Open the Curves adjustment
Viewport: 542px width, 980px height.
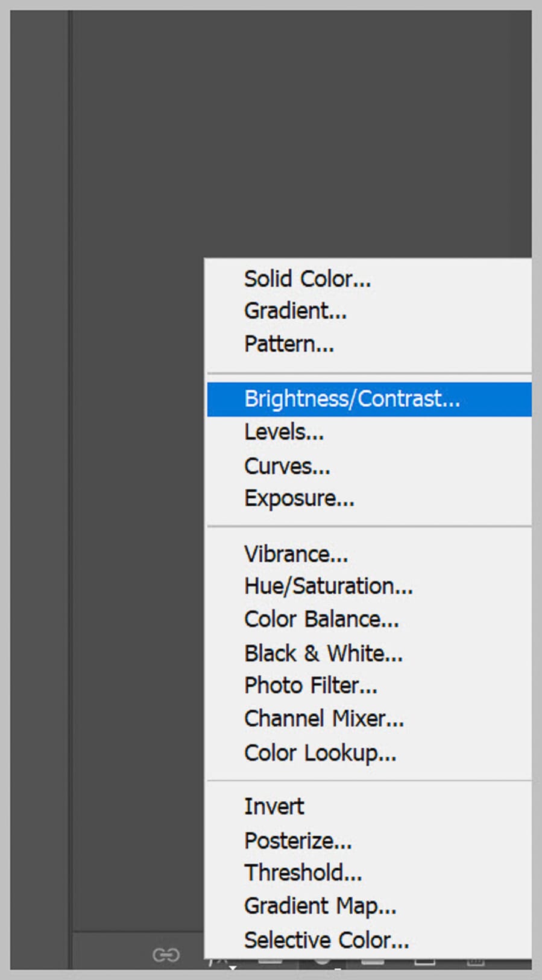(286, 465)
